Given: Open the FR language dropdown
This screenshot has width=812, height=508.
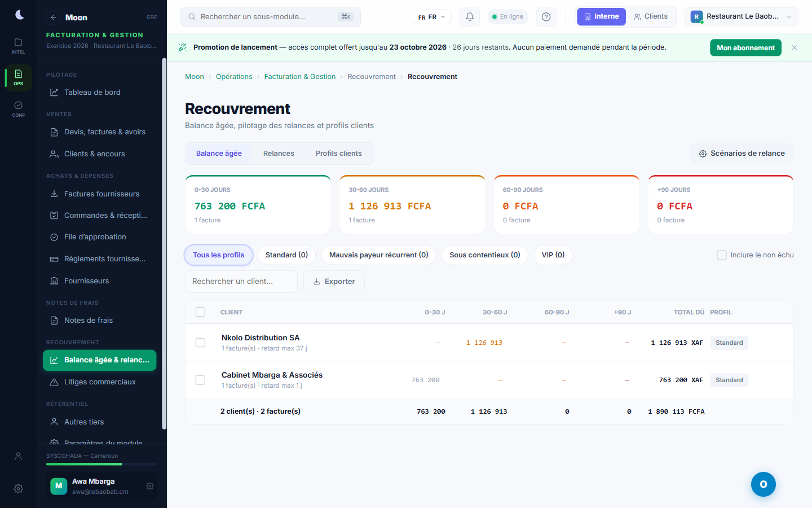Looking at the screenshot, I should tap(432, 17).
